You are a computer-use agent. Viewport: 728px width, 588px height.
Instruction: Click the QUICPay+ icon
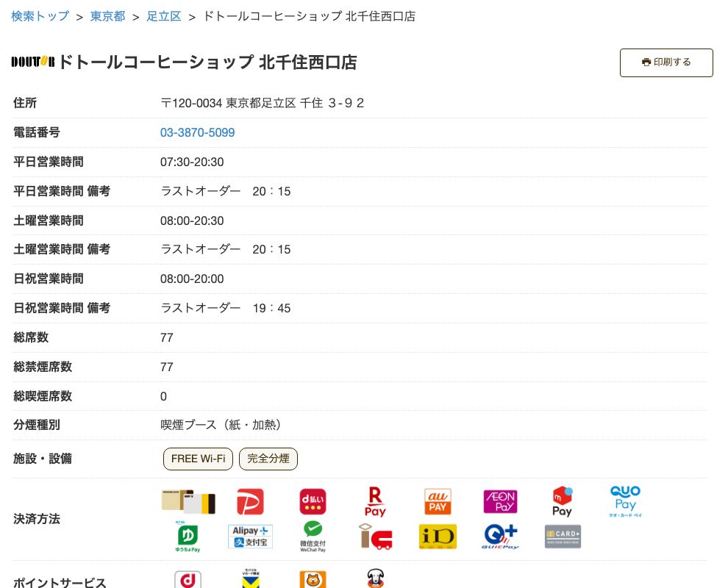click(500, 537)
